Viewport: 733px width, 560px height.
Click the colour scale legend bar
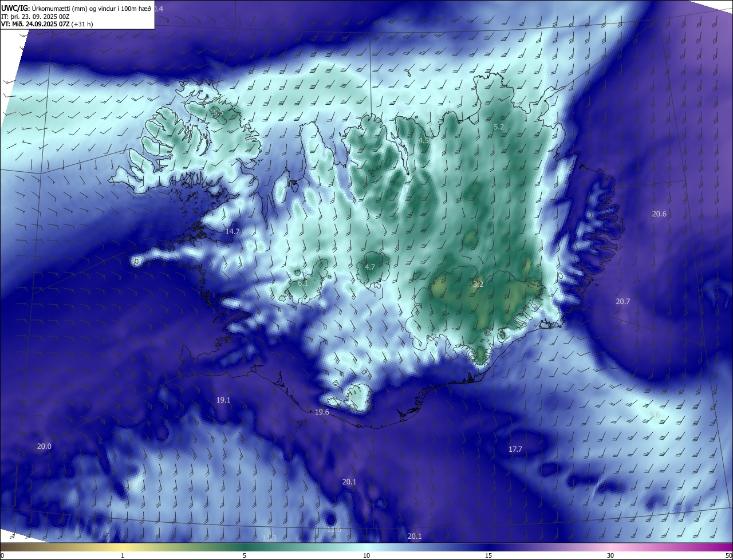[366, 547]
